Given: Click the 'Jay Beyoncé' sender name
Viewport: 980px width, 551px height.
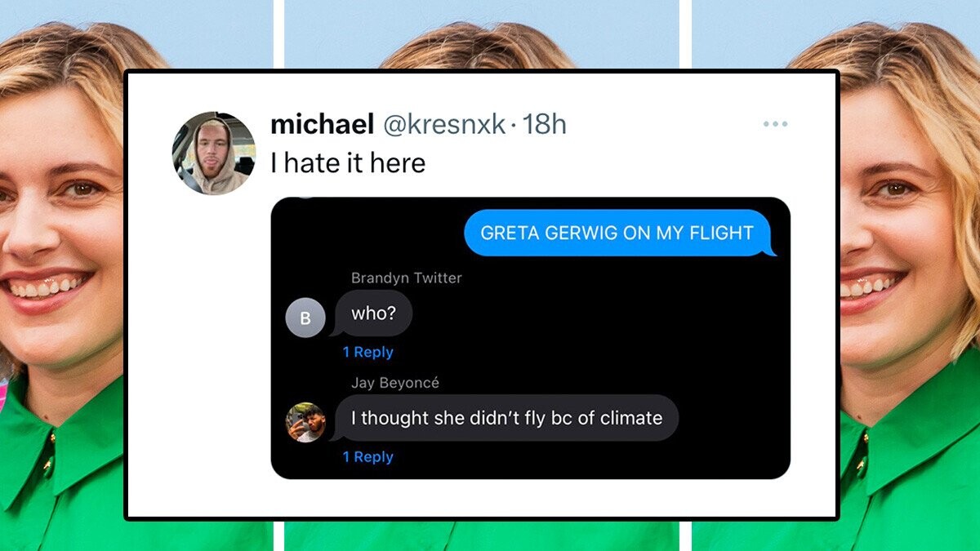Looking at the screenshot, I should coord(394,383).
